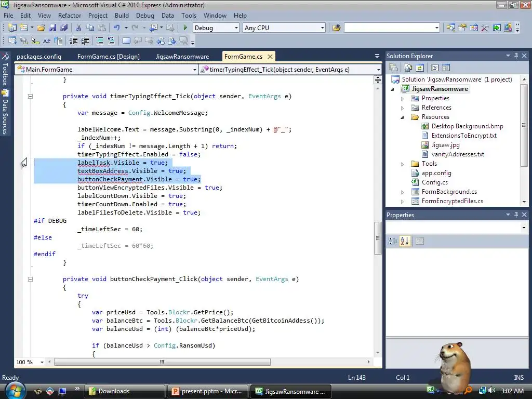This screenshot has width=532, height=399.
Task: Click the empty Find combo box field
Action: (x=389, y=28)
